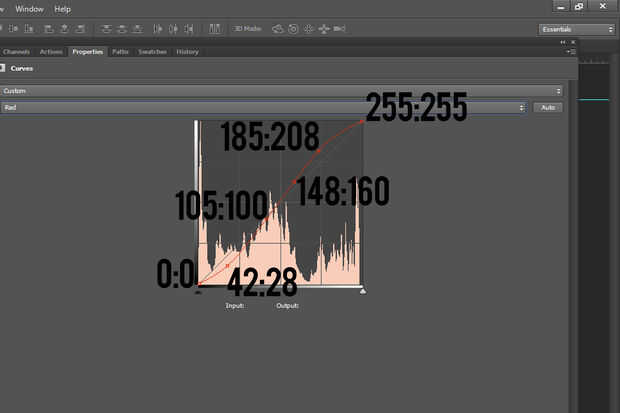Open the Red channel dropdown
This screenshot has height=413, width=620.
(x=263, y=108)
